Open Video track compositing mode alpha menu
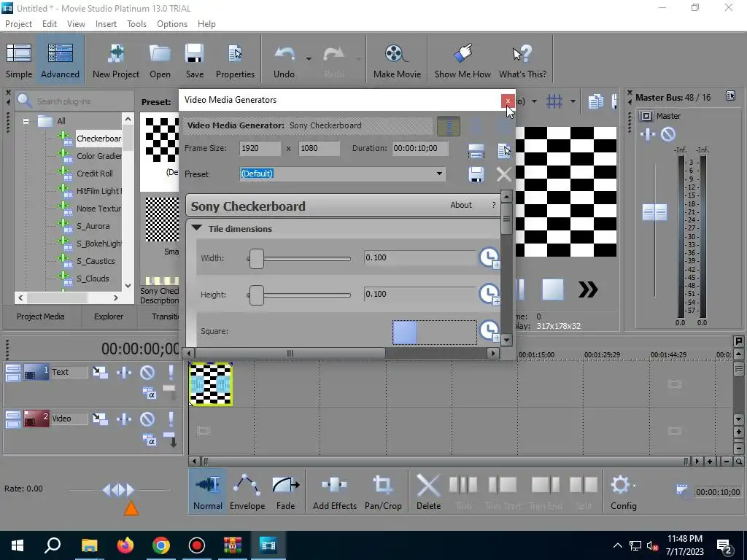Image resolution: width=747 pixels, height=560 pixels. (x=149, y=440)
